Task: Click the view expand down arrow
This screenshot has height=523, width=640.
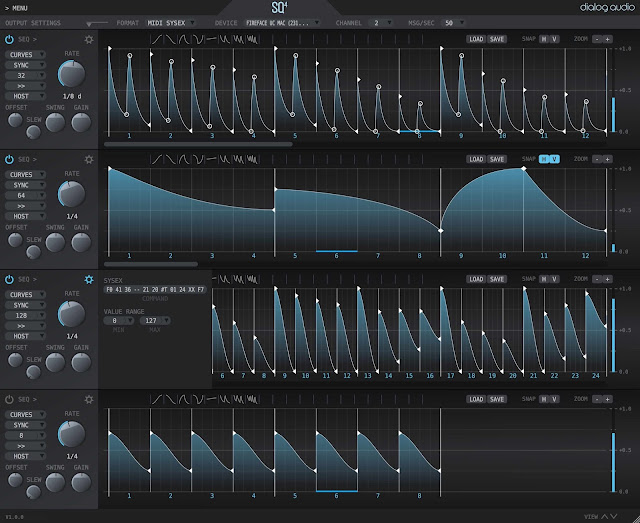Action: pyautogui.click(x=613, y=516)
